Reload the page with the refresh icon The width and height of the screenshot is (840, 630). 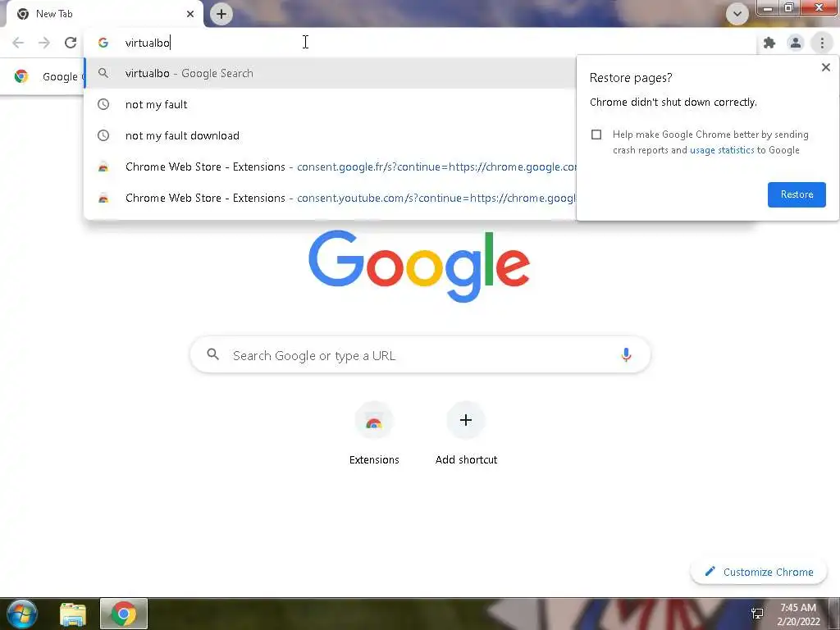(x=71, y=43)
